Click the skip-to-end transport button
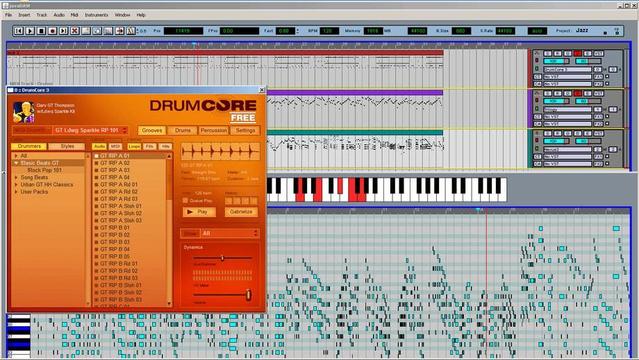Image resolution: width=639 pixels, height=360 pixels. click(63, 31)
